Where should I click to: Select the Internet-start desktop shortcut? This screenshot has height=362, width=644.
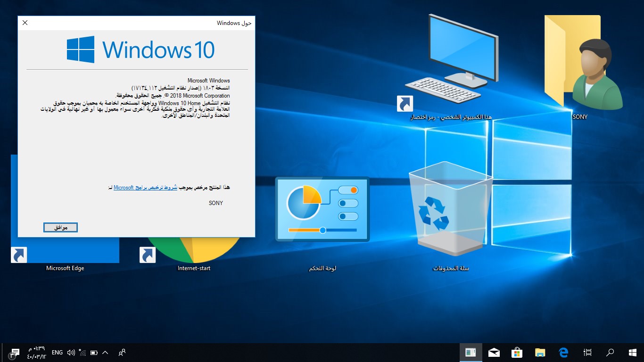pos(194,255)
